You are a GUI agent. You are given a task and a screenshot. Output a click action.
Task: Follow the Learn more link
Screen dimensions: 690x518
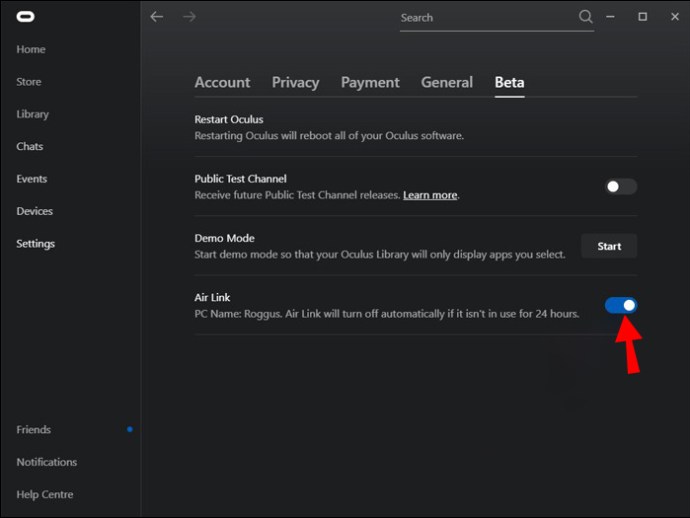point(430,195)
